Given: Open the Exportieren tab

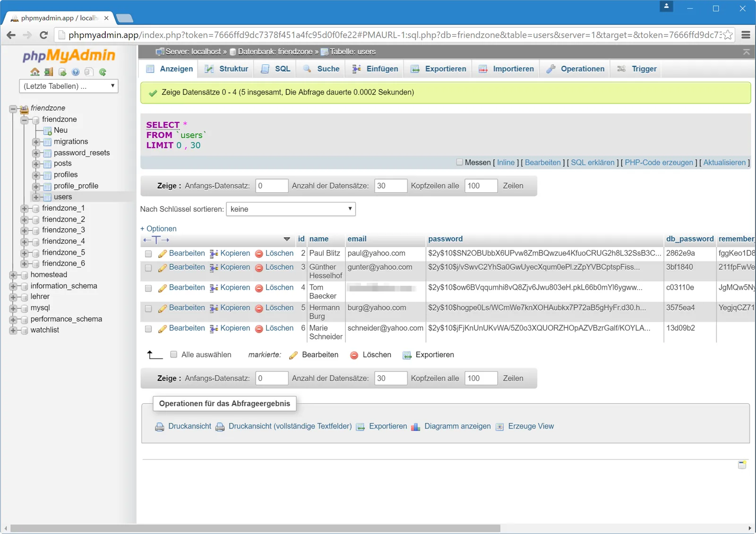Looking at the screenshot, I should [438, 69].
